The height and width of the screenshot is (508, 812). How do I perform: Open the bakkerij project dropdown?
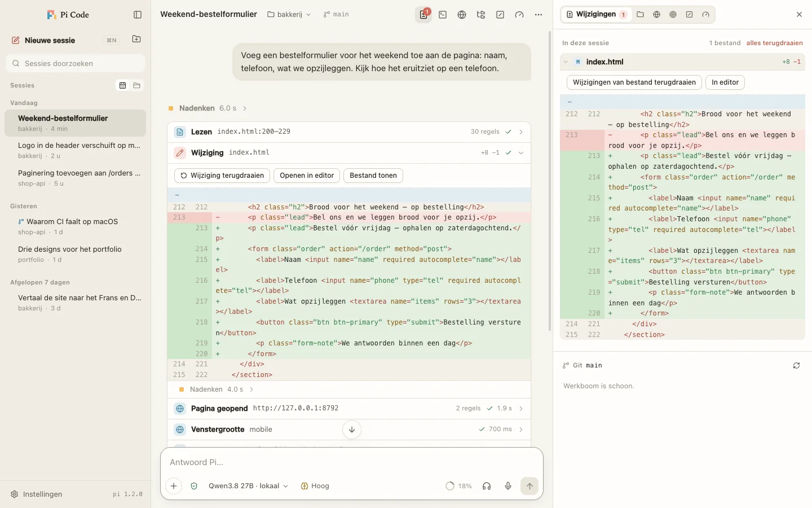pos(289,15)
